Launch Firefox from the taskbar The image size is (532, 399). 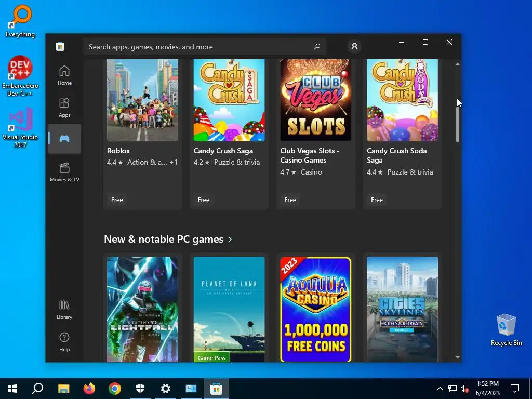click(x=89, y=389)
